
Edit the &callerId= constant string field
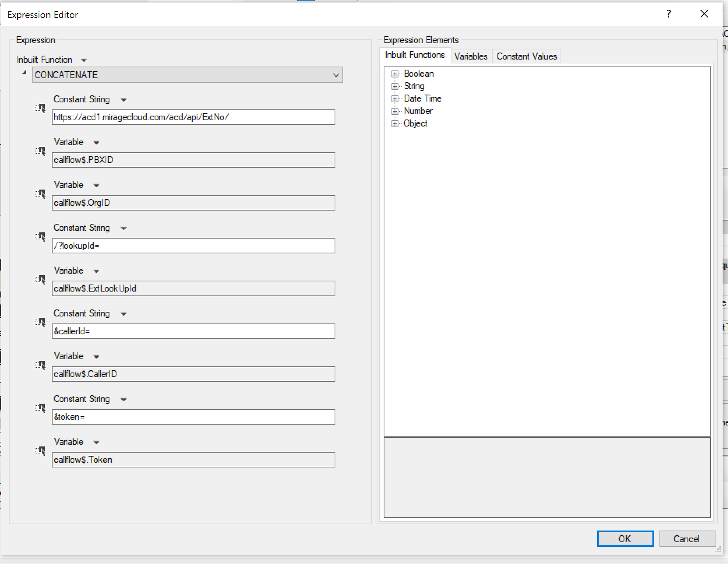(193, 331)
